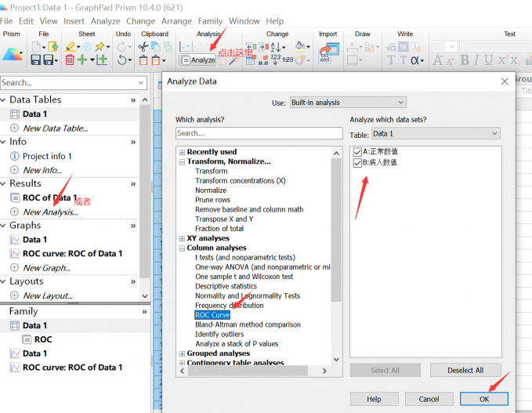Click the Greek alpha symbol icon

click(414, 60)
